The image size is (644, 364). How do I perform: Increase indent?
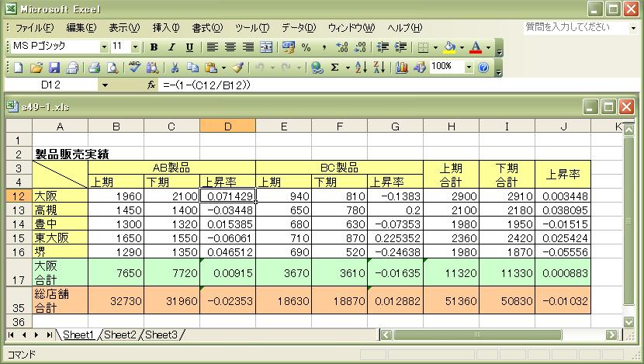400,47
